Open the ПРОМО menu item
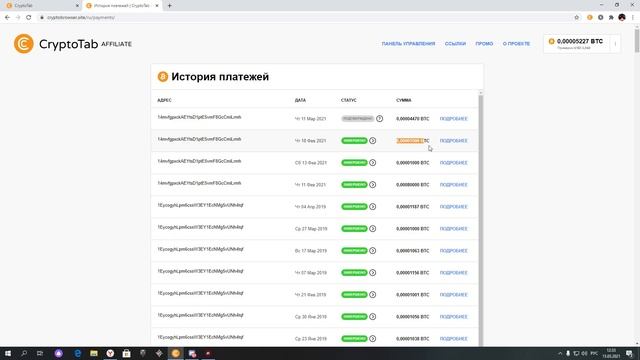Screen dimensions: 640x360 [x=484, y=44]
